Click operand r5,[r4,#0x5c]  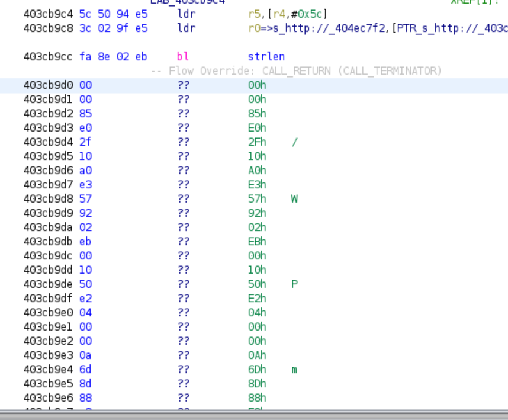288,14
